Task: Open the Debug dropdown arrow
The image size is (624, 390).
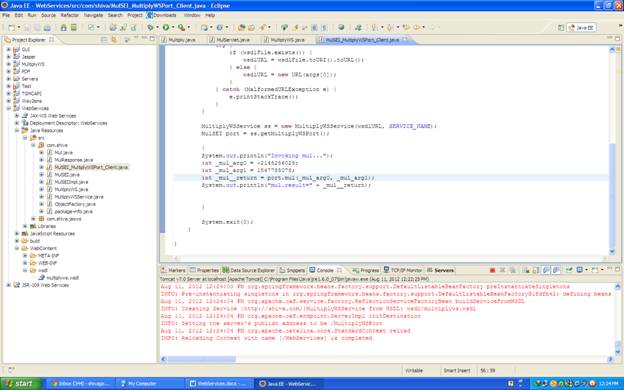Action: (x=157, y=27)
